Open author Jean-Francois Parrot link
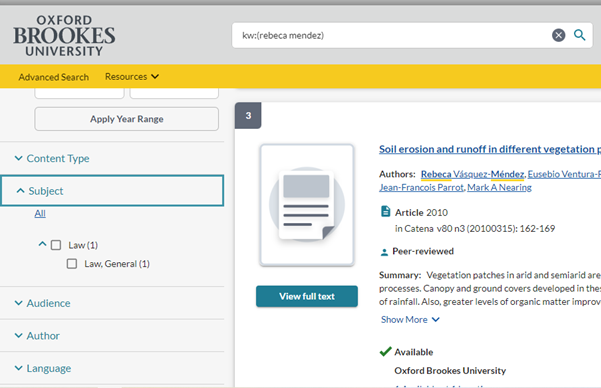This screenshot has width=601, height=388. pos(422,187)
